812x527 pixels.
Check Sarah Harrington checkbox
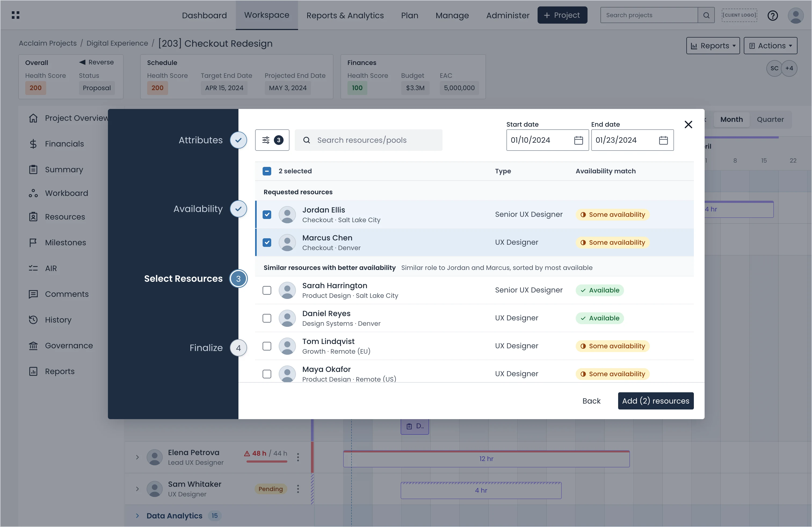tap(267, 290)
